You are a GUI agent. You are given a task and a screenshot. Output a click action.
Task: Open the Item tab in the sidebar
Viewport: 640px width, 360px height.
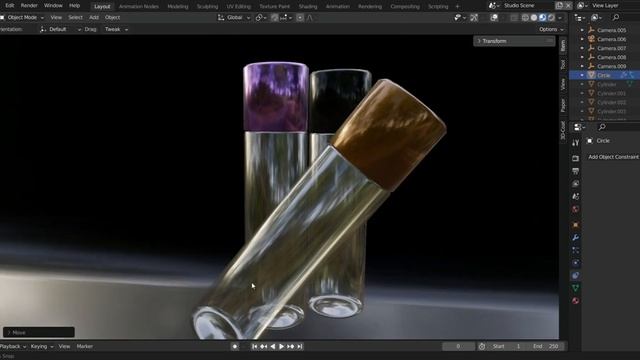(563, 46)
